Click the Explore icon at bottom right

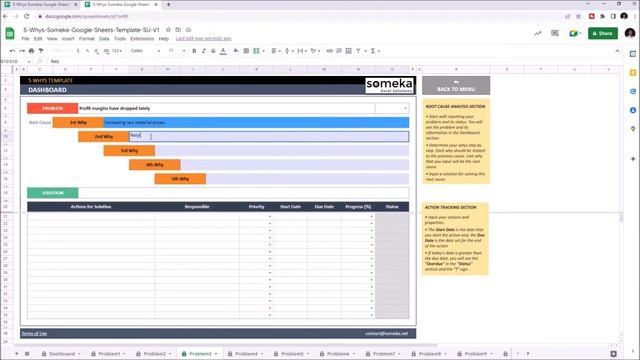click(613, 353)
